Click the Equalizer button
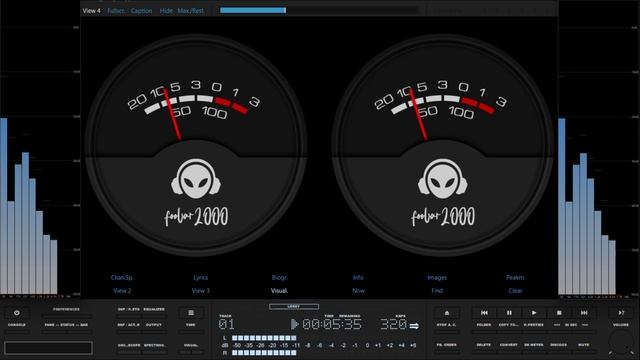The height and width of the screenshot is (360, 640). tap(154, 309)
